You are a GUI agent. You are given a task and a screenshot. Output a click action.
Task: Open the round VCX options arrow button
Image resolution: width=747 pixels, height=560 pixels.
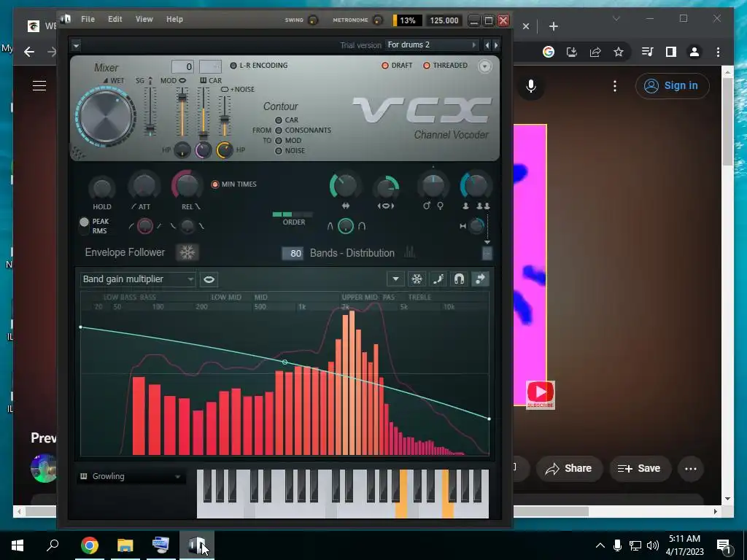point(484,66)
